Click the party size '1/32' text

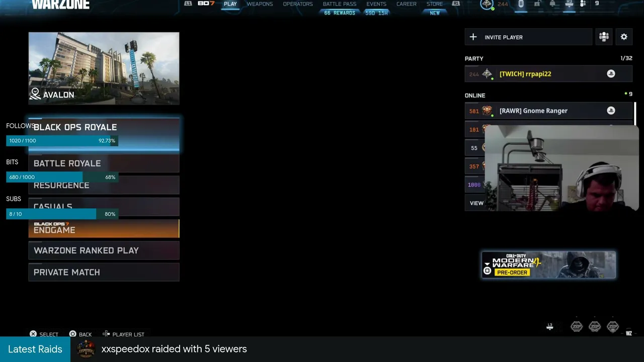coord(626,58)
